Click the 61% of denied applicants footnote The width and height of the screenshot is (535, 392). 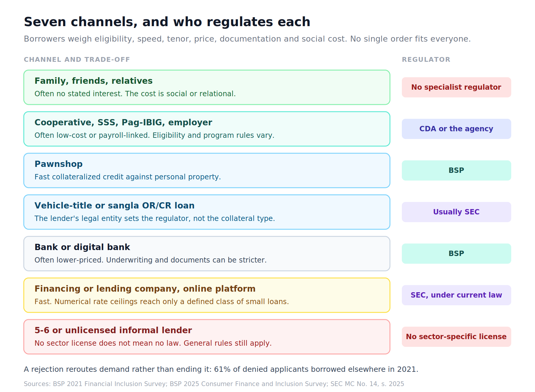221,369
